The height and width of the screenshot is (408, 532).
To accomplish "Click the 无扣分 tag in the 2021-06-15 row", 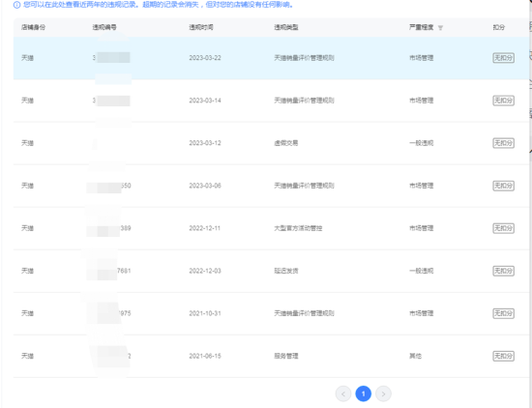I will pos(503,356).
